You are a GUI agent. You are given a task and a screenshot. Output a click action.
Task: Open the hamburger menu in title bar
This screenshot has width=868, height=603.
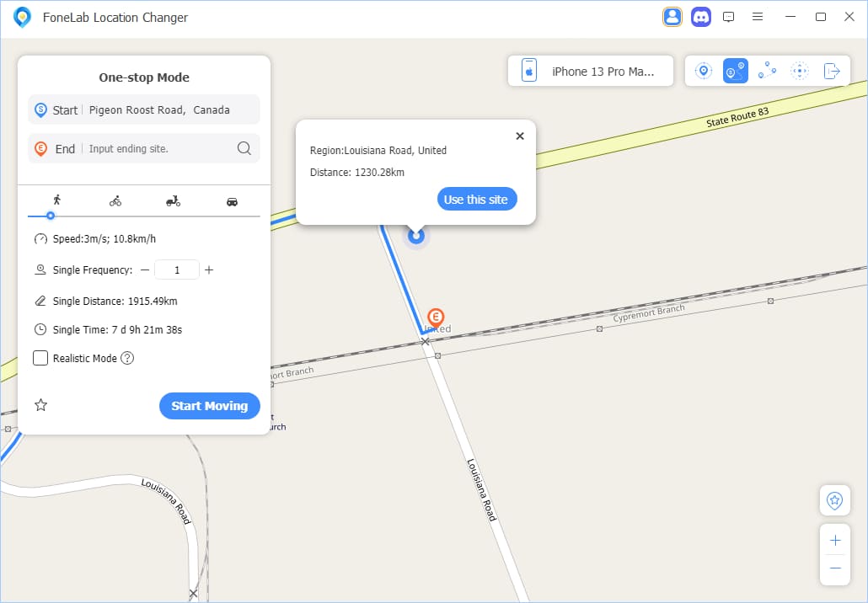758,17
